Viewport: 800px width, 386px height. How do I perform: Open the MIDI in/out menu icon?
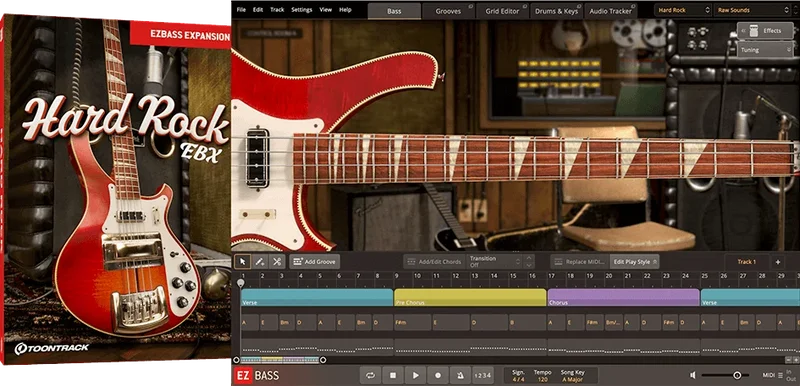781,375
